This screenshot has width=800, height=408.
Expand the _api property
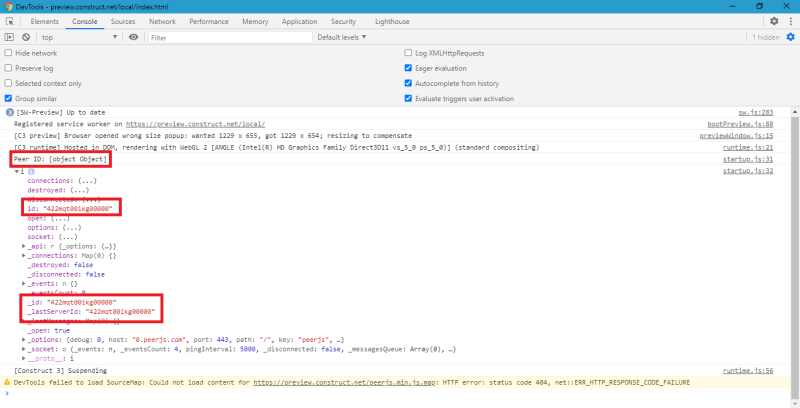click(x=23, y=246)
